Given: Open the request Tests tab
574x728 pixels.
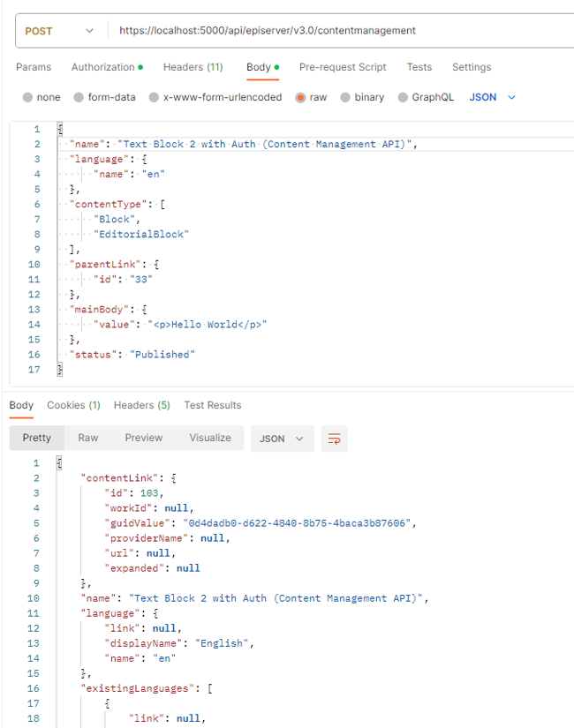Looking at the screenshot, I should click(419, 67).
